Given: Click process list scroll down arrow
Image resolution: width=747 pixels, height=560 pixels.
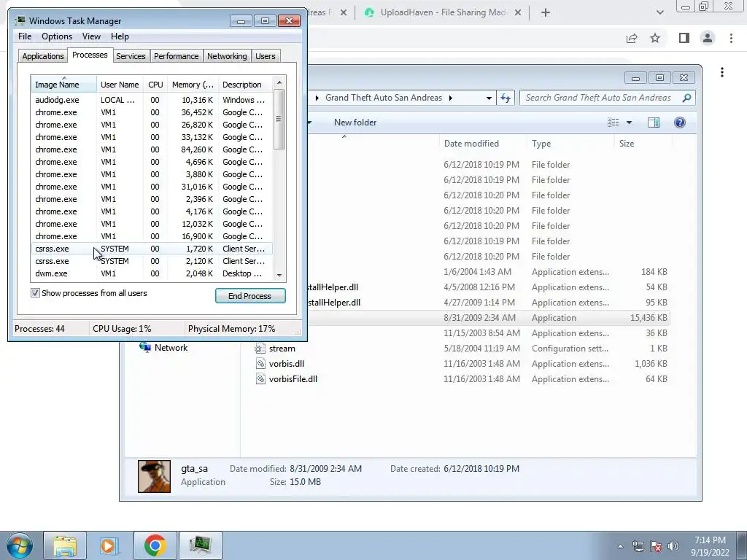Looking at the screenshot, I should [279, 275].
